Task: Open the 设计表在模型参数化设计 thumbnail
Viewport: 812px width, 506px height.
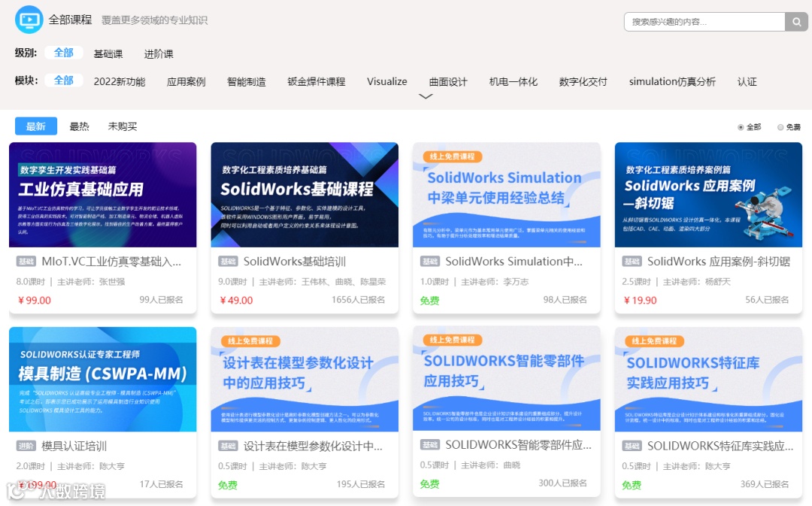Action: [x=304, y=379]
